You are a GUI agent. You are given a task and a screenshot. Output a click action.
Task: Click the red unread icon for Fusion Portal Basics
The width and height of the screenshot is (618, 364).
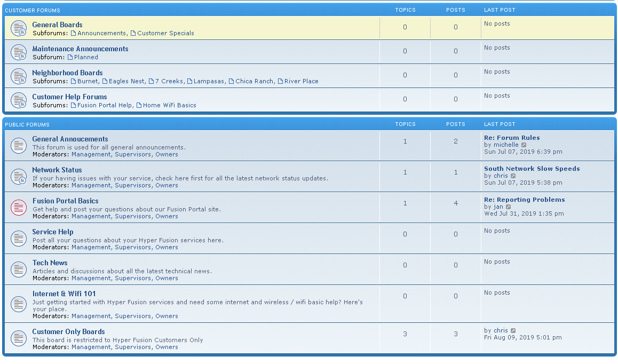(x=19, y=208)
